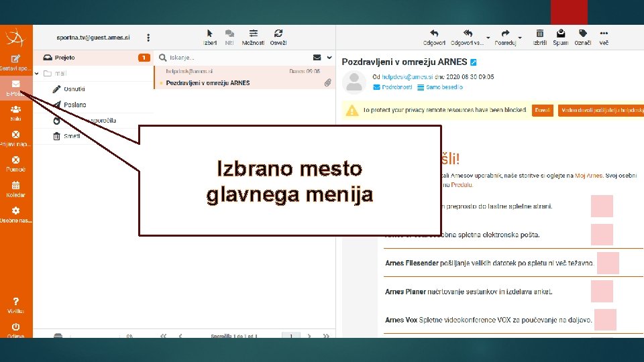Click the Niti threads button

click(229, 38)
